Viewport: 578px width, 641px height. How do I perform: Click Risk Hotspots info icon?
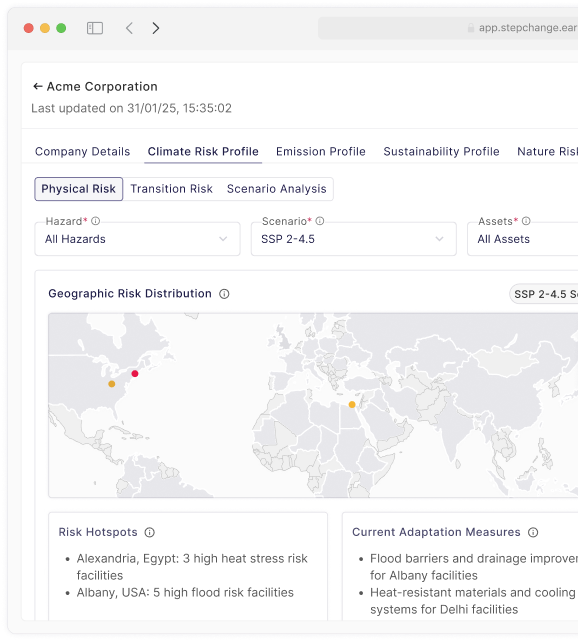(150, 532)
